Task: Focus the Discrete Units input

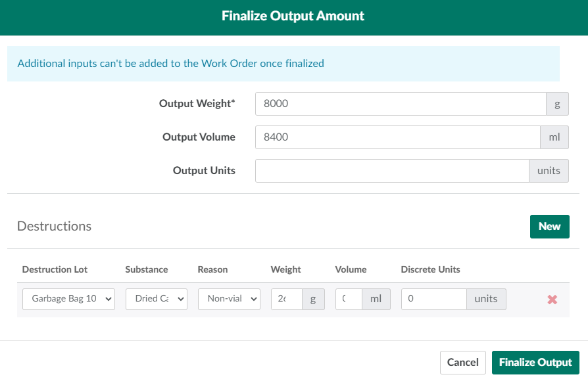Action: click(433, 299)
